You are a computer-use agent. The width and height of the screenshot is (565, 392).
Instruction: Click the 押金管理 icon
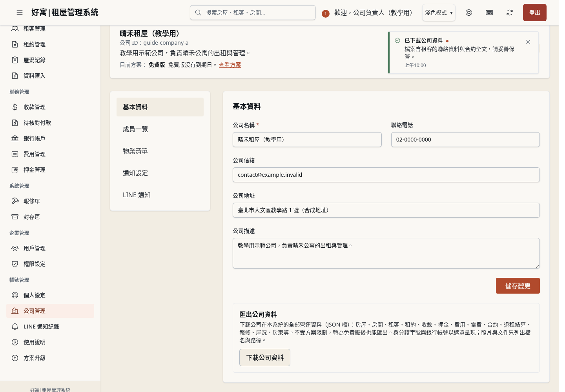pos(15,170)
